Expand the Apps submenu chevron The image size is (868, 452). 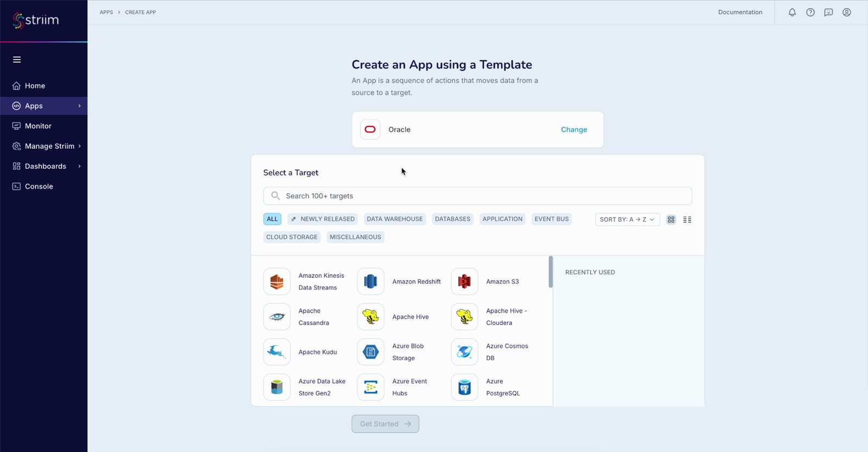(79, 106)
